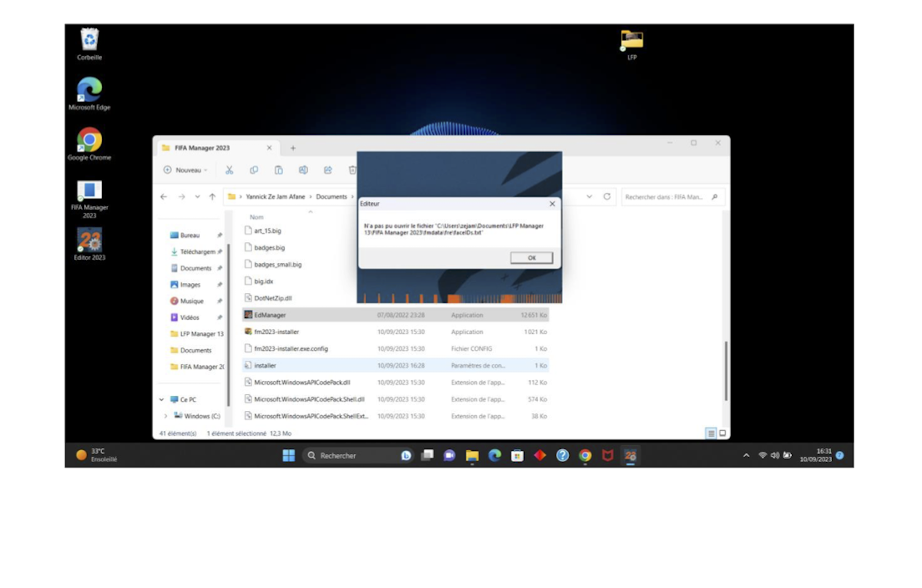Open the Corbeille desktop icon
The image size is (922, 588).
[x=89, y=44]
